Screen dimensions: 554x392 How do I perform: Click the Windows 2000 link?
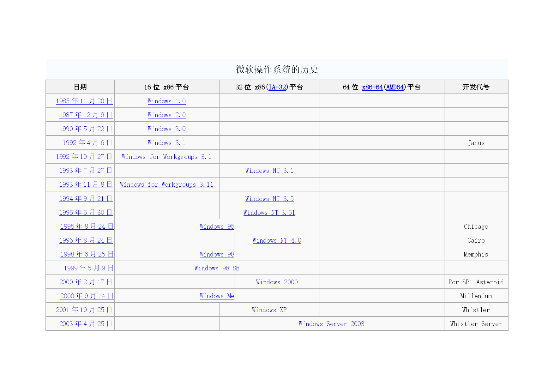[x=277, y=282]
